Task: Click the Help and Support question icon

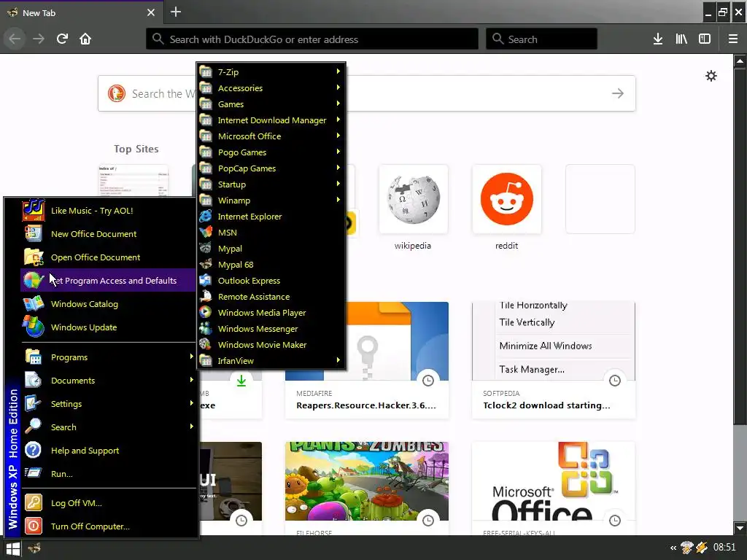Action: 34,451
